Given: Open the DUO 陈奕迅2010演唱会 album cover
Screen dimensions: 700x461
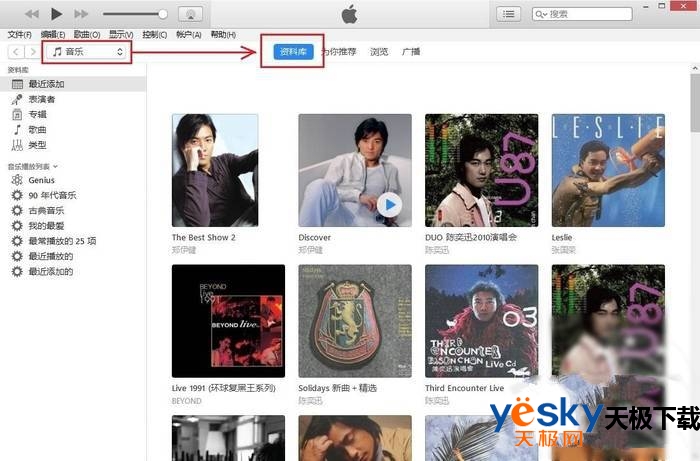Looking at the screenshot, I should pos(481,170).
